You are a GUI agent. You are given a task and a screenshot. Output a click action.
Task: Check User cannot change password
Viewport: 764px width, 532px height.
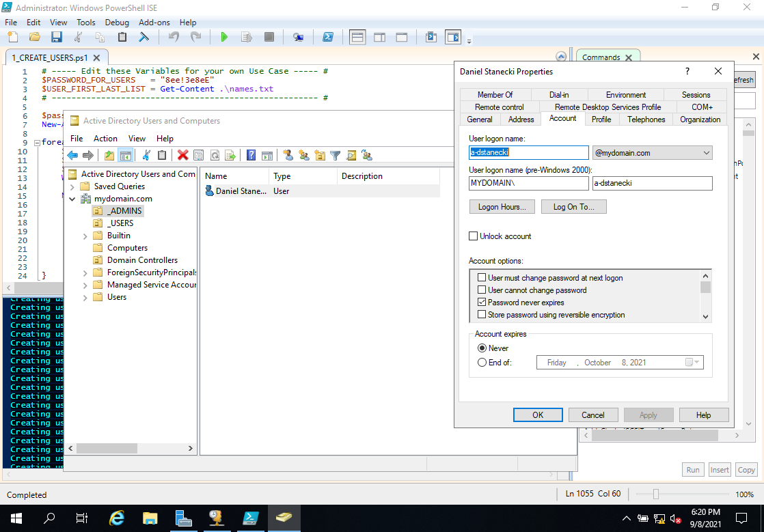pos(482,290)
